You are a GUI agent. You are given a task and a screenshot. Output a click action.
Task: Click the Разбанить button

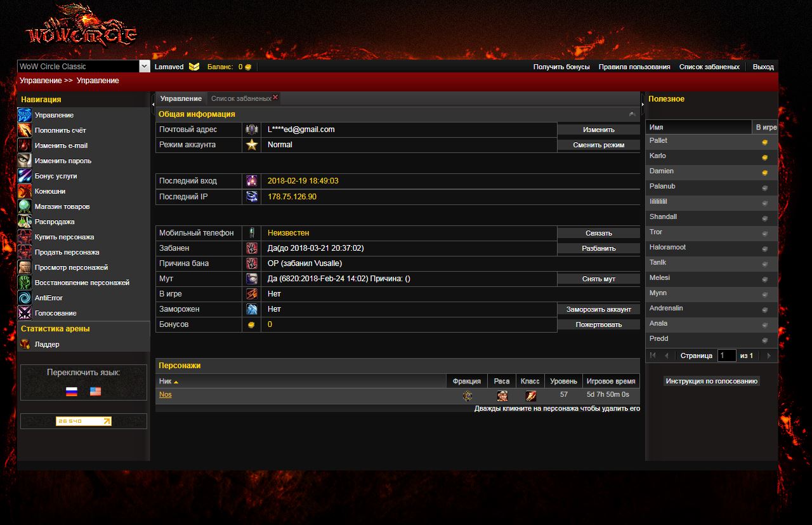pos(598,248)
